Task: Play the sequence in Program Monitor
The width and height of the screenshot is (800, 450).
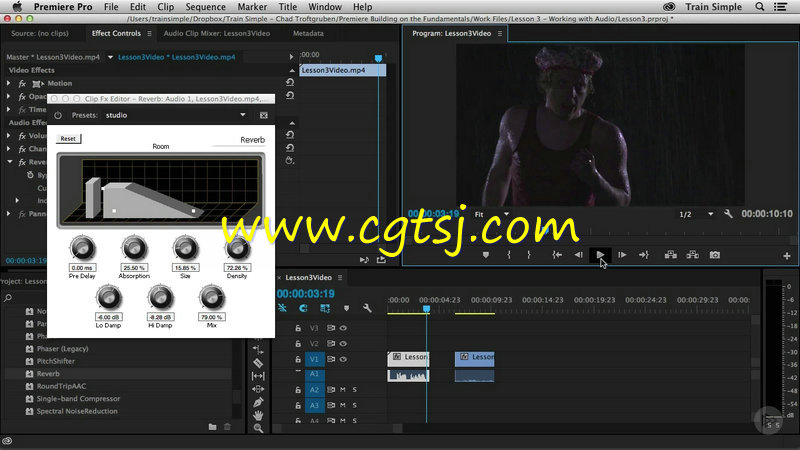Action: [x=600, y=255]
